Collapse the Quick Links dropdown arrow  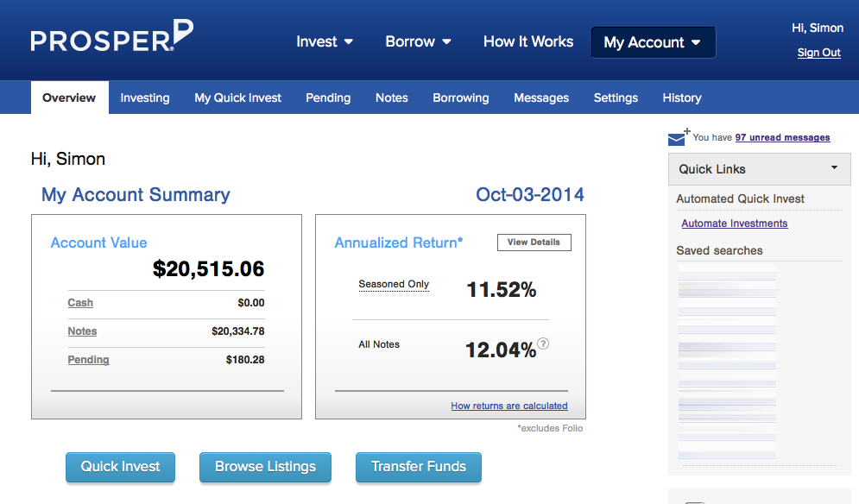[x=834, y=168]
